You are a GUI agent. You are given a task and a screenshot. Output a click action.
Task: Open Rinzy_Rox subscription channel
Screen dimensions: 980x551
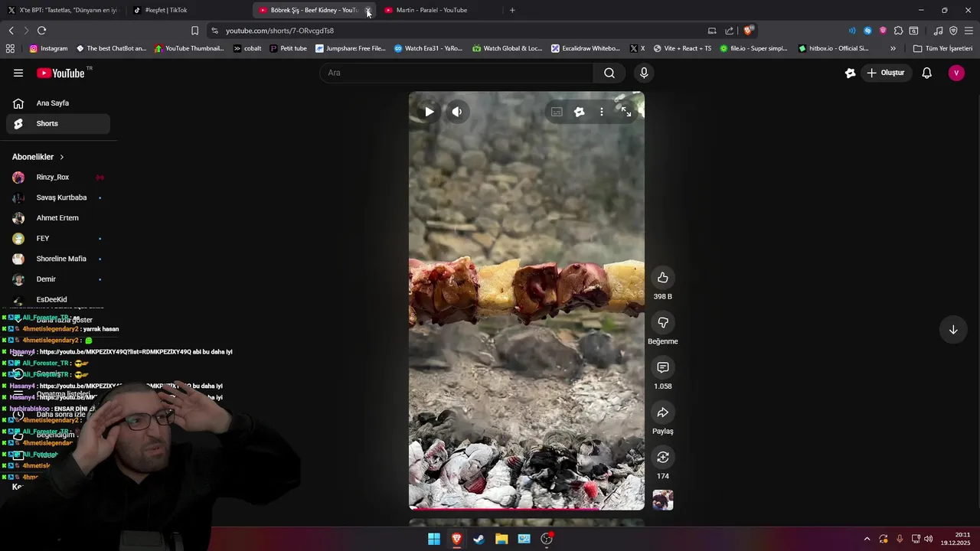coord(58,177)
